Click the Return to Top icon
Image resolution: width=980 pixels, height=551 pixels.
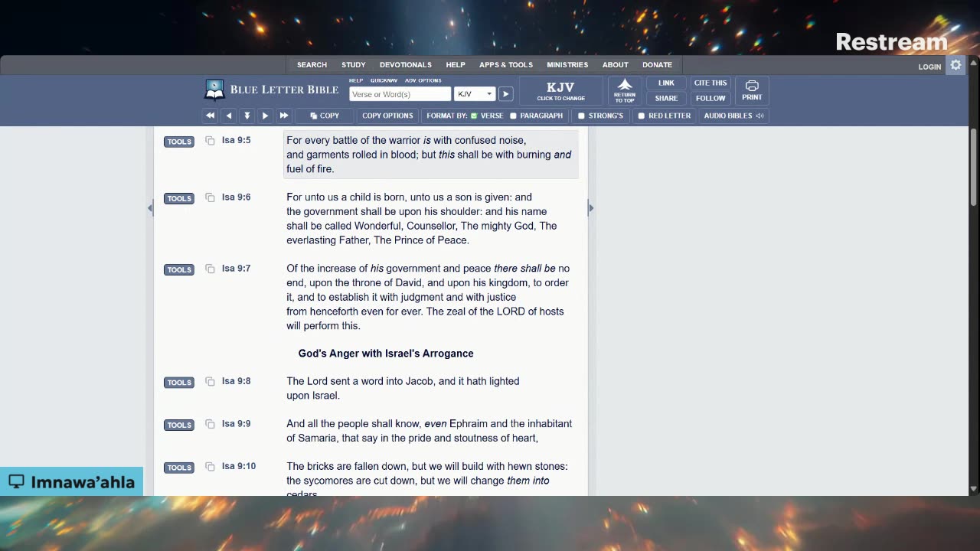pos(625,91)
